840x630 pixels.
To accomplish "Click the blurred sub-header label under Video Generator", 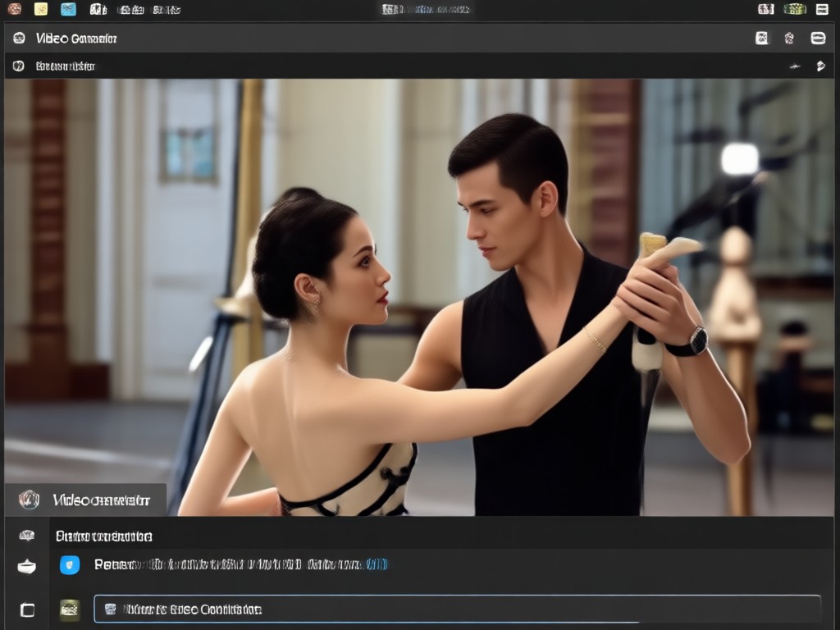I will (66, 66).
